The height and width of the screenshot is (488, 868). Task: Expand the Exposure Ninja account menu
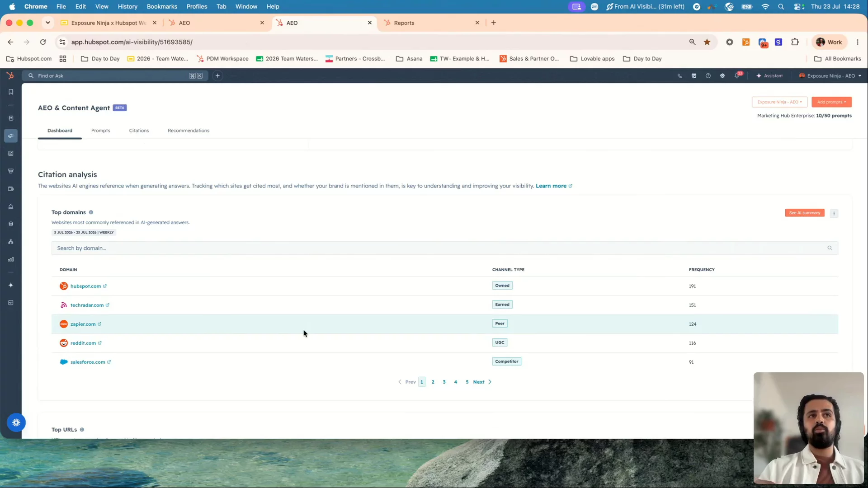tap(830, 76)
